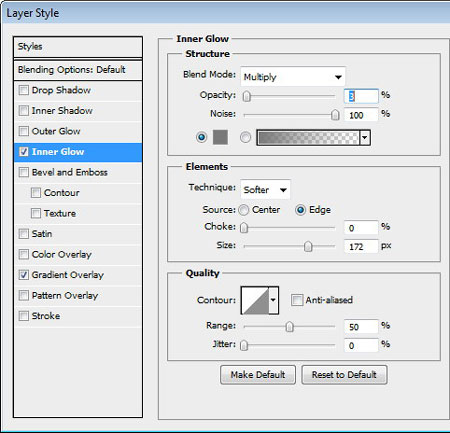
Task: Click the glow gradient preview bar
Action: pyautogui.click(x=309, y=137)
